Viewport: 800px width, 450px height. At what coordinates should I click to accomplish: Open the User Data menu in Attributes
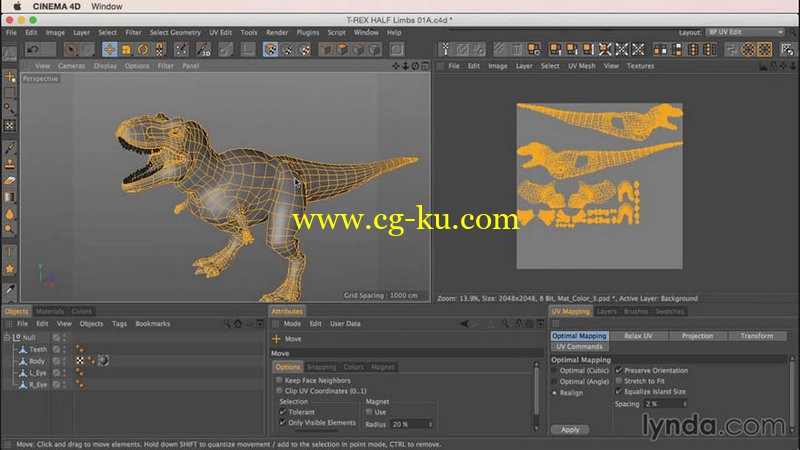point(345,323)
